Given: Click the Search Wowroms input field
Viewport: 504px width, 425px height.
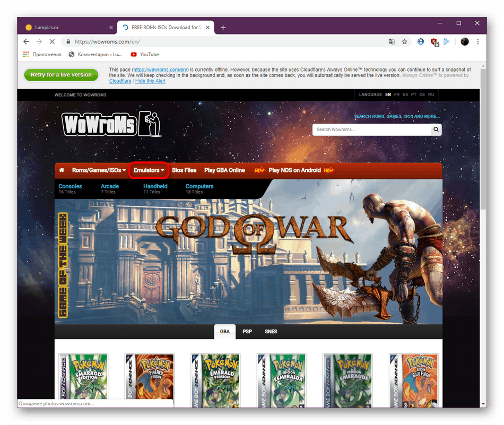Looking at the screenshot, I should point(371,129).
